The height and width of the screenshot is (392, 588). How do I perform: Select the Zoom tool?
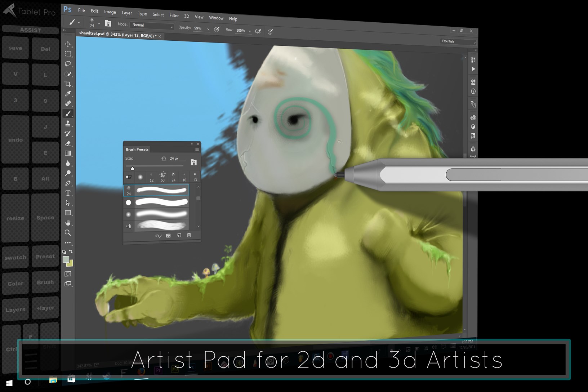(x=68, y=232)
